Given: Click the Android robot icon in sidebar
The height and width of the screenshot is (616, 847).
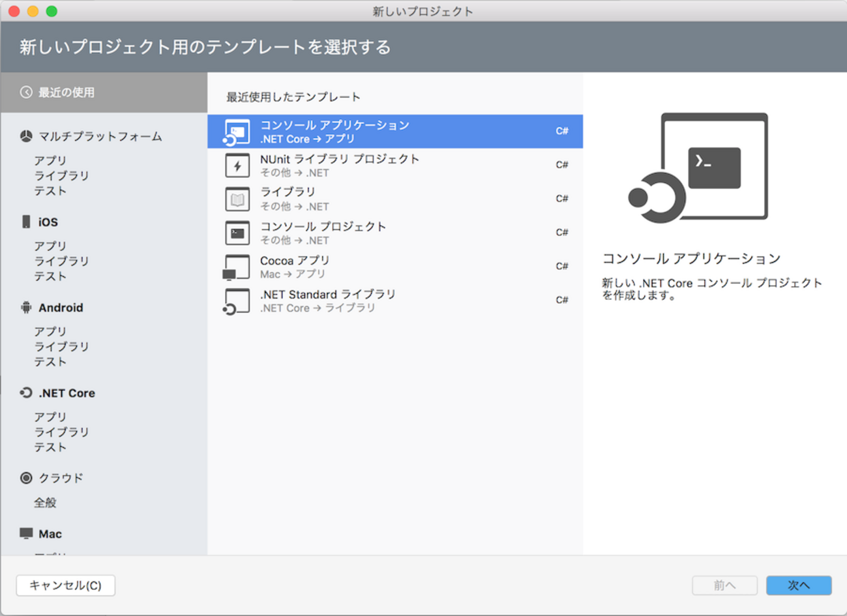Looking at the screenshot, I should click(26, 308).
